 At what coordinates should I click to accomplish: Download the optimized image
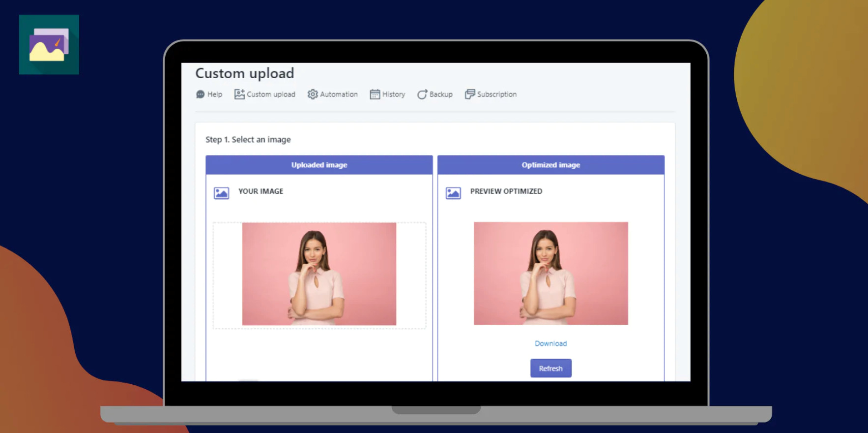550,343
